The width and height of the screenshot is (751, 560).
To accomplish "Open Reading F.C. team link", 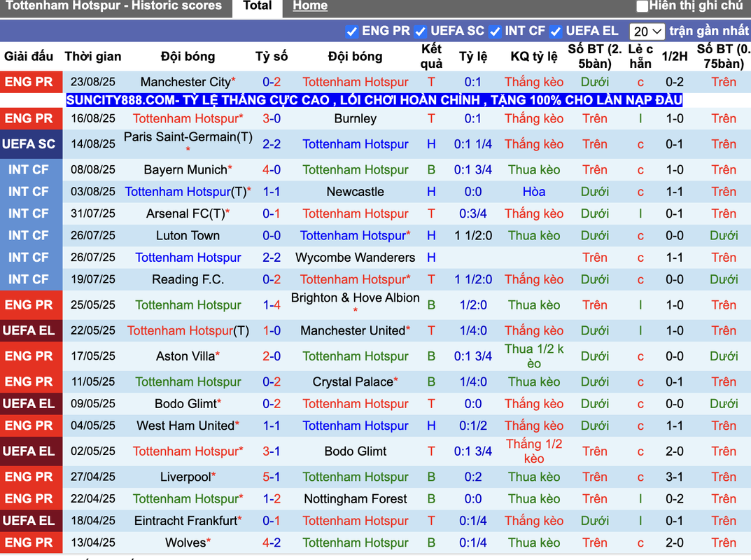I will coord(188,279).
